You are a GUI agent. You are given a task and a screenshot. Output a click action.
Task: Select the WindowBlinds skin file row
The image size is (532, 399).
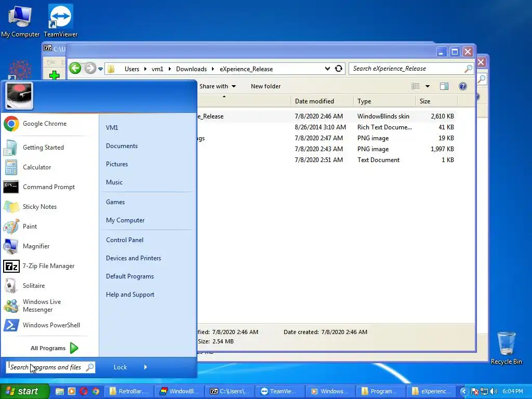point(326,116)
